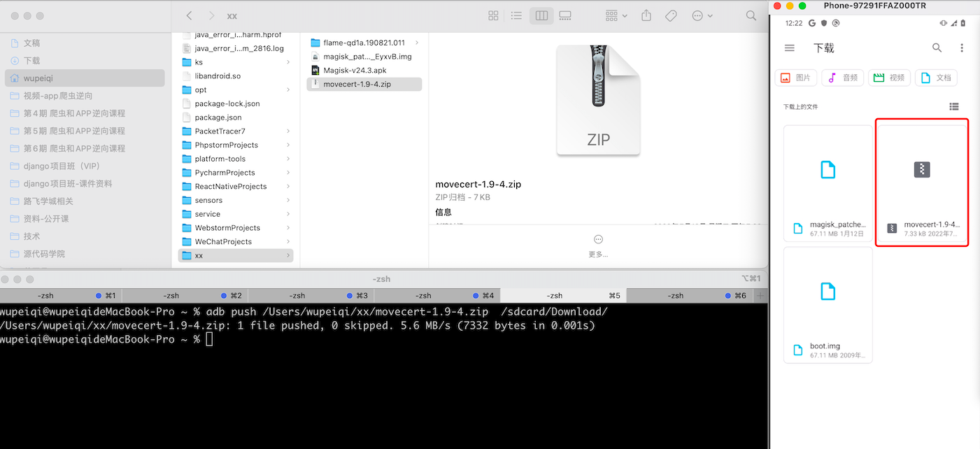Image resolution: width=980 pixels, height=449 pixels.
Task: Open boot.img file card on phone
Action: pos(828,305)
